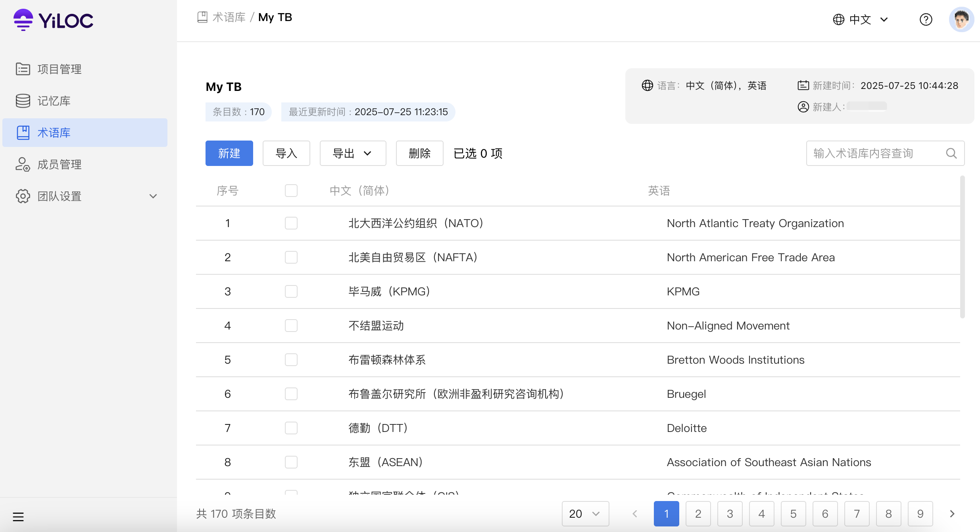The image size is (980, 532).
Task: Click the 项目管理 list icon
Action: click(23, 69)
